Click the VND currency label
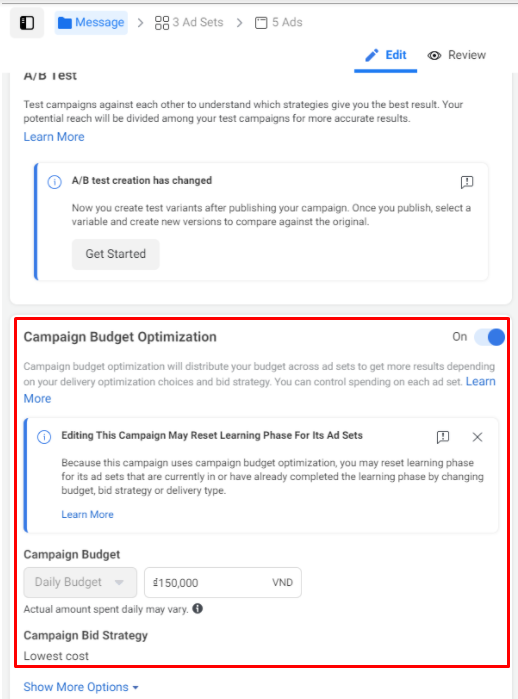 click(283, 582)
